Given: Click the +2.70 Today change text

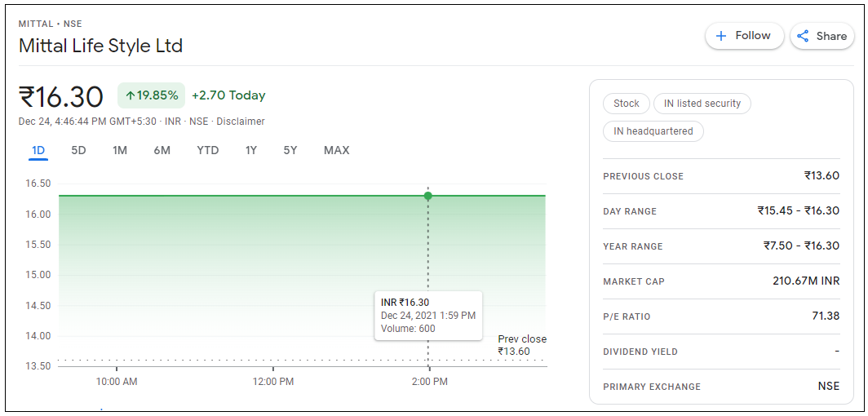Looking at the screenshot, I should point(228,95).
